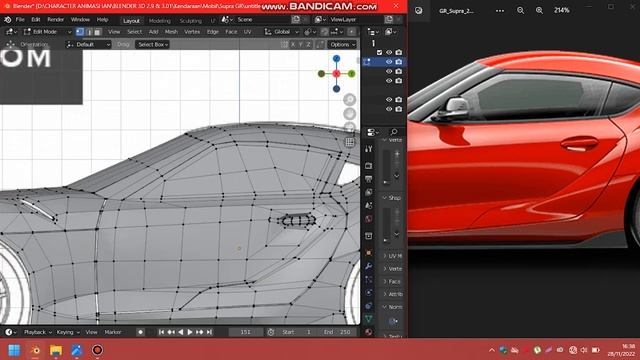Open the Options dropdown
This screenshot has height=360, width=640.
pos(342,44)
